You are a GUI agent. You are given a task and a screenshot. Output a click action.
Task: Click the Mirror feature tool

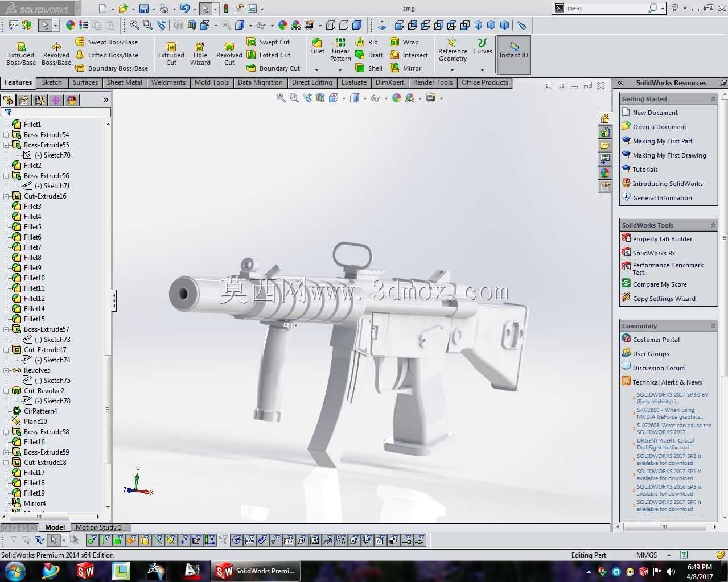[406, 68]
